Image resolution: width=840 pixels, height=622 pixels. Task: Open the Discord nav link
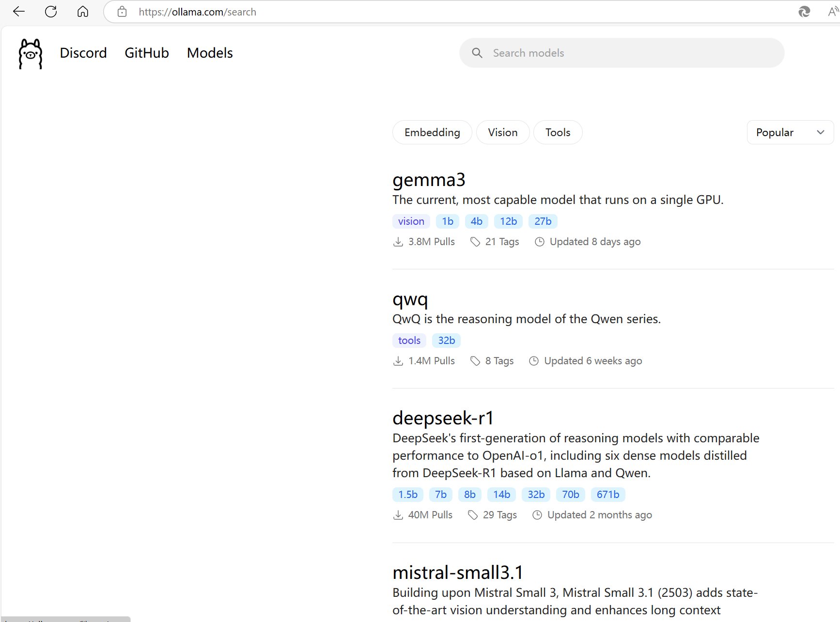click(x=83, y=53)
